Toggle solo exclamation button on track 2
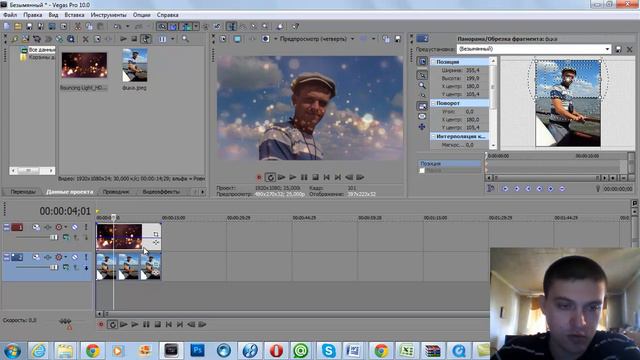Image resolution: width=640 pixels, height=360 pixels. pos(86,257)
